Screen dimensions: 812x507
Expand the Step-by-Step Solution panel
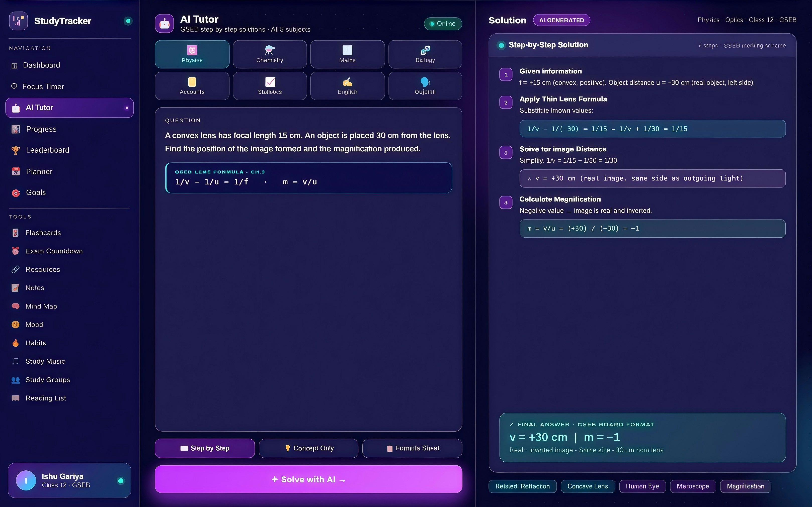[x=548, y=45]
